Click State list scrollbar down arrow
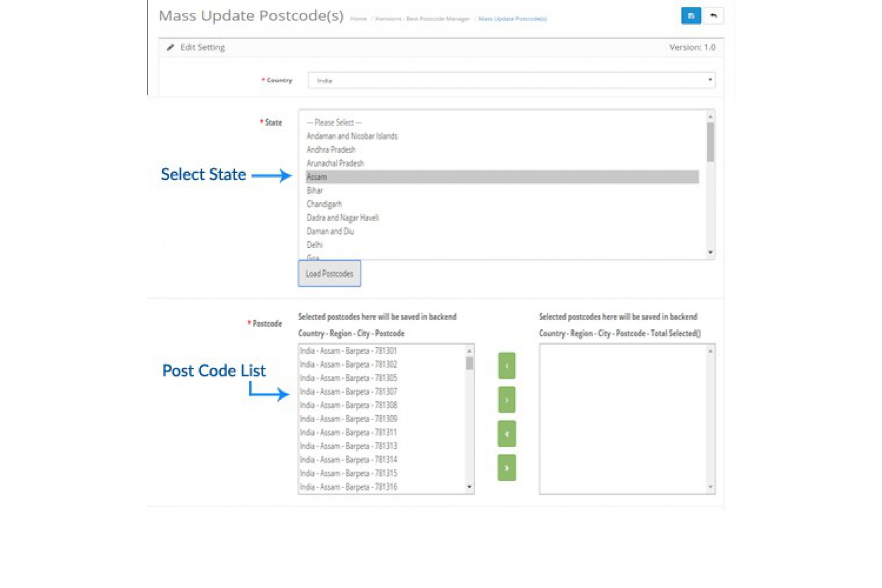Viewport: 882px width, 588px height. pyautogui.click(x=710, y=253)
